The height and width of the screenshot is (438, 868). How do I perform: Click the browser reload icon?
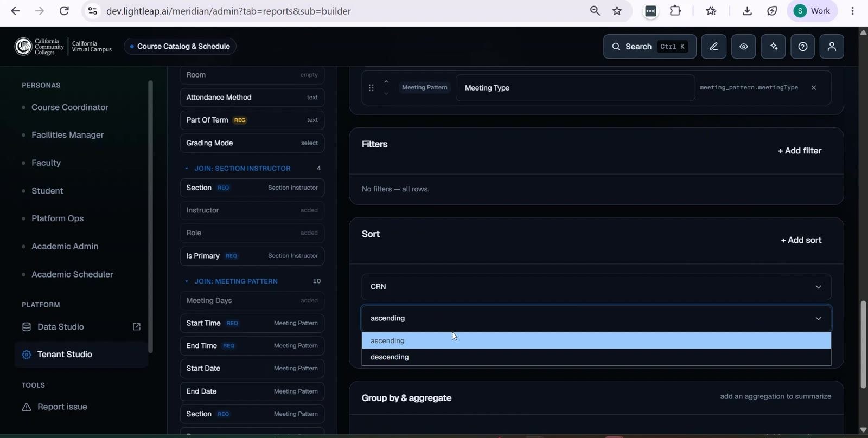pyautogui.click(x=64, y=11)
